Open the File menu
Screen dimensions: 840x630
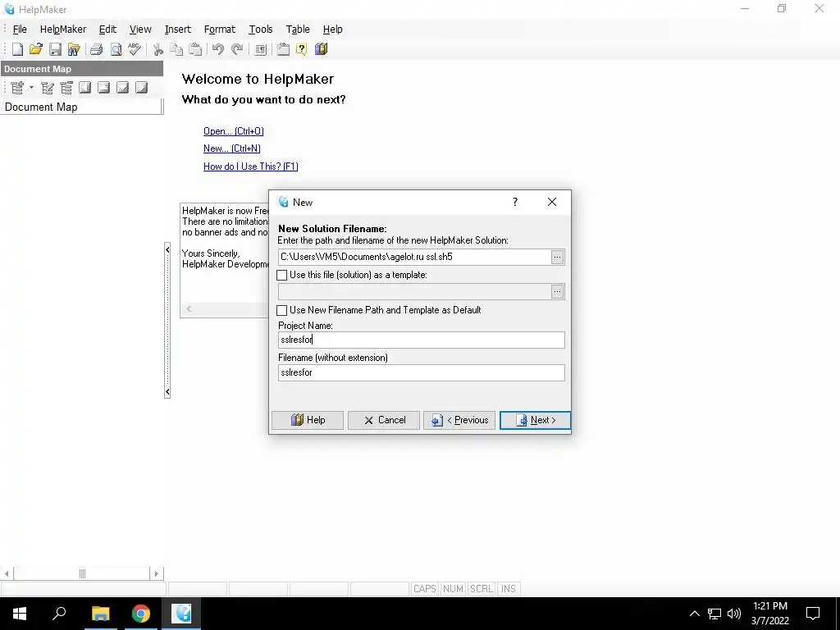pos(20,30)
